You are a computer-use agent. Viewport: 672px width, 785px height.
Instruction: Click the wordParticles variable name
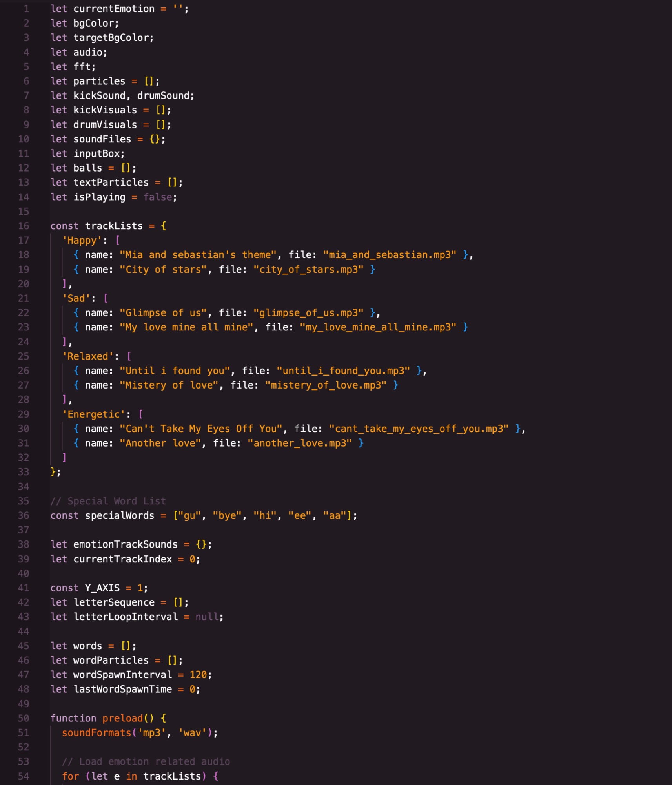pyautogui.click(x=111, y=661)
